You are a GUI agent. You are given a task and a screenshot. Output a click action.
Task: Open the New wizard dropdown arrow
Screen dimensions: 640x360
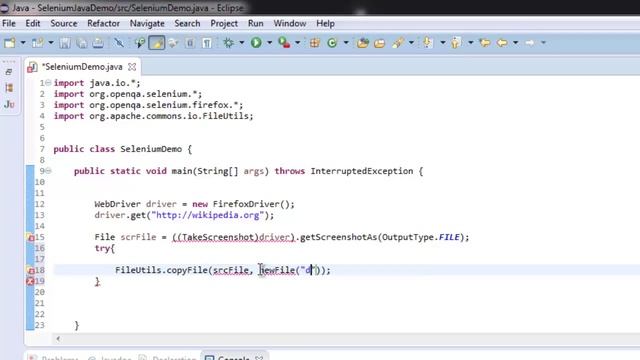(23, 42)
